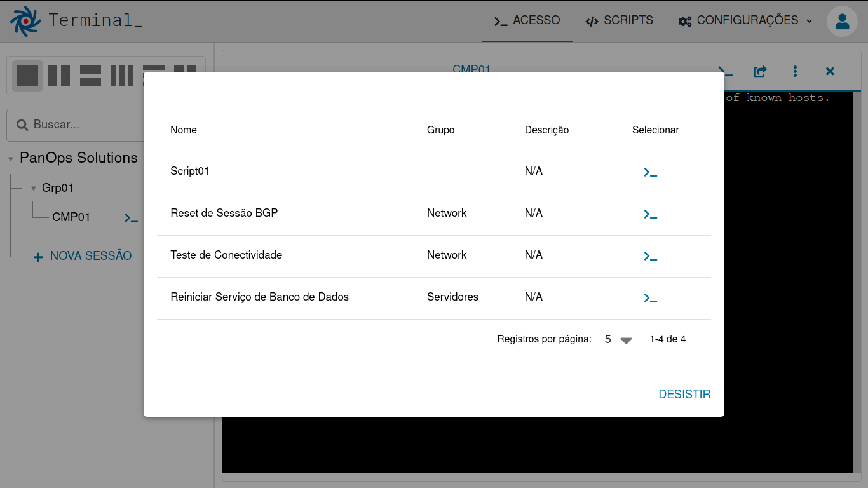Select the Reset de Sessão BGP script icon
This screenshot has width=868, height=488.
pyautogui.click(x=650, y=215)
